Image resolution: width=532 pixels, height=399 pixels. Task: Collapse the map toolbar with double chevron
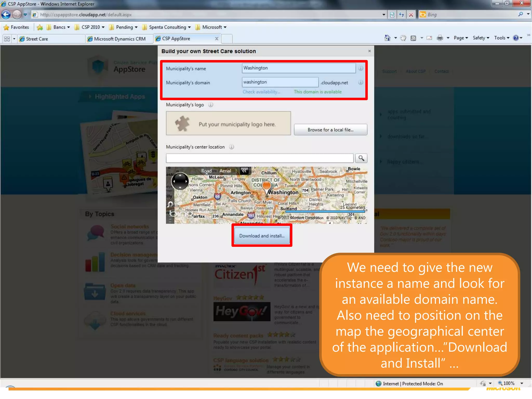[244, 171]
